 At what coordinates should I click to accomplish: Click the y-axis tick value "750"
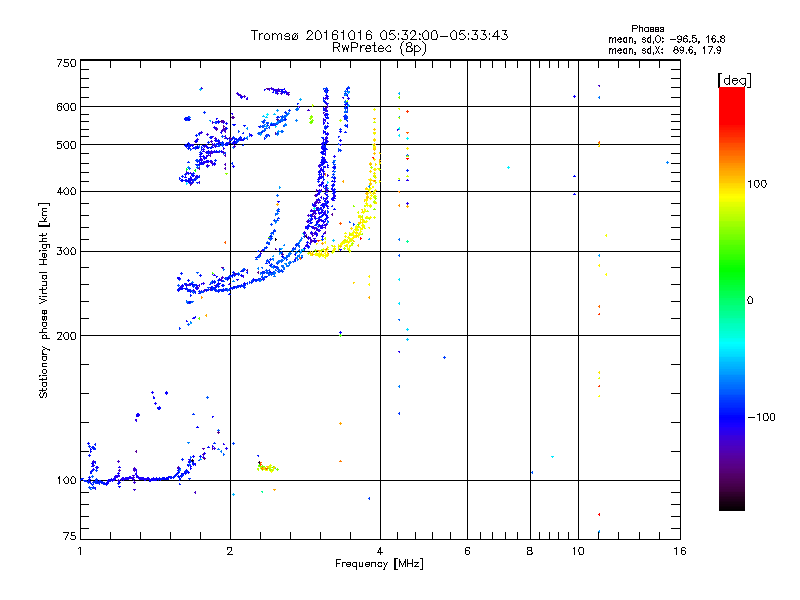click(66, 64)
